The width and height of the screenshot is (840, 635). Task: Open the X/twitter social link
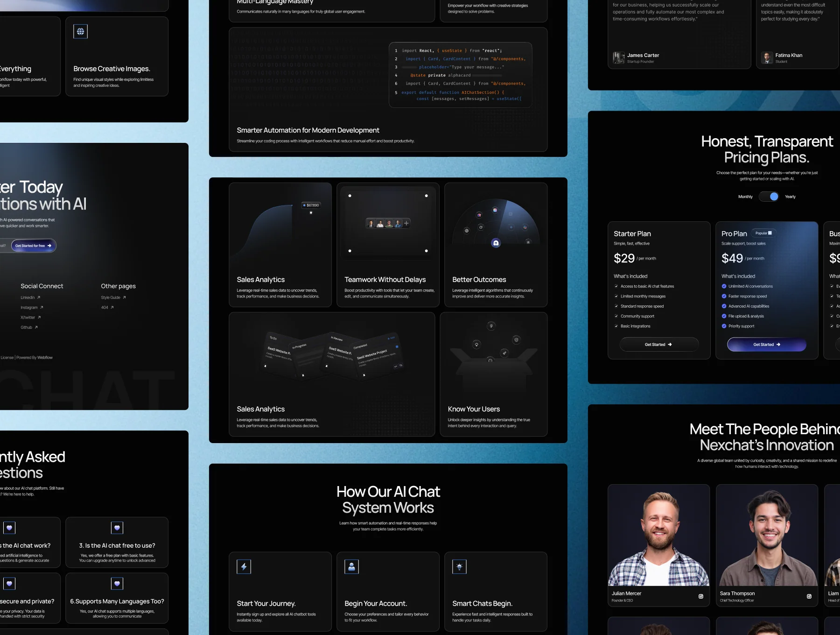pos(31,317)
